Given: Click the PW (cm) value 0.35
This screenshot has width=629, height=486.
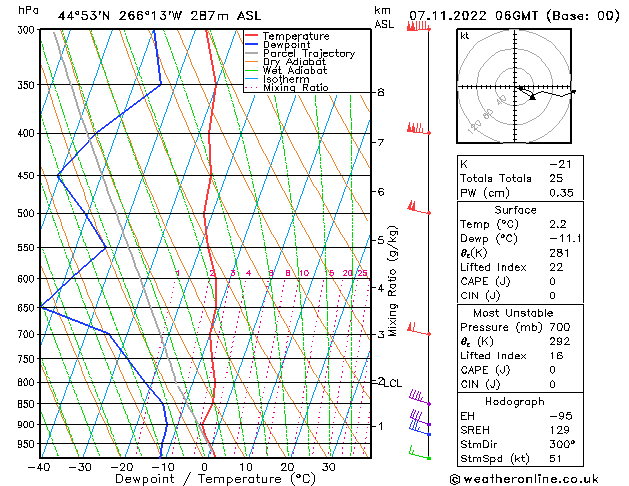Looking at the screenshot, I should coord(561,193).
